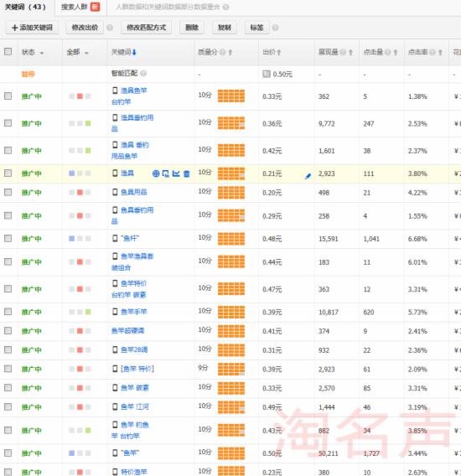Click the mobile icon in the 15,591 impressions row
The width and height of the screenshot is (461, 476).
coord(115,238)
